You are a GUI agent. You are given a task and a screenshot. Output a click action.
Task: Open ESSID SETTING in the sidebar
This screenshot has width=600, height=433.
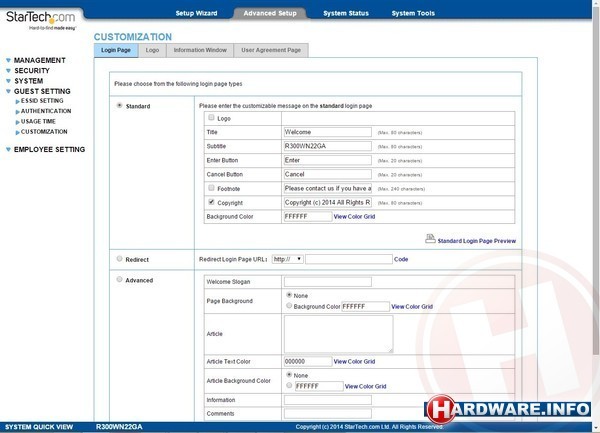tap(42, 101)
